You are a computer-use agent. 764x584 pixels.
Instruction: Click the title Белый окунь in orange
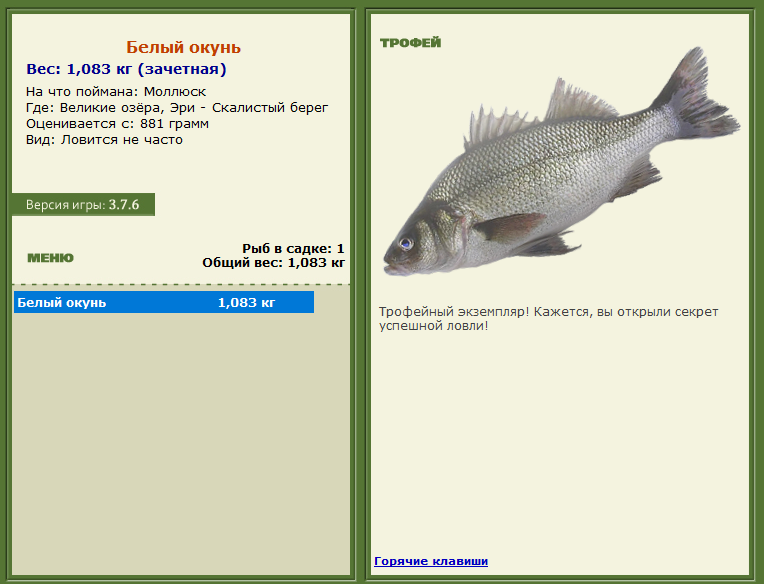(183, 47)
